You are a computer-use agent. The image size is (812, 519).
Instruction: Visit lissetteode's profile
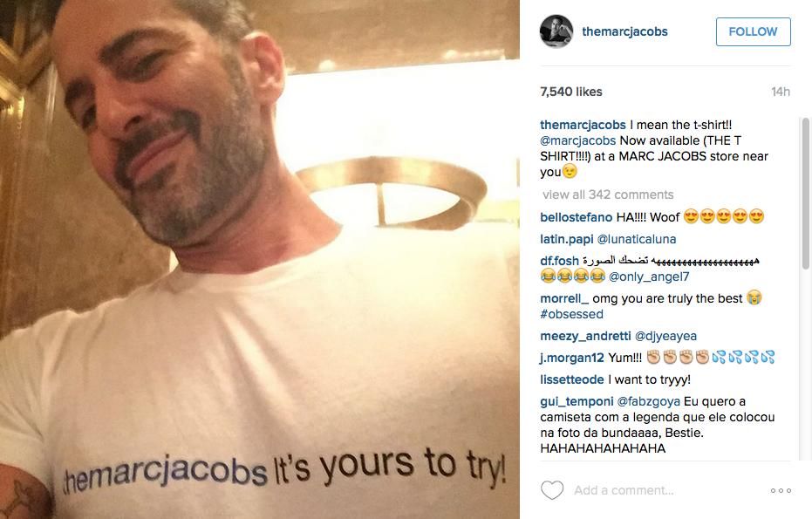click(572, 379)
